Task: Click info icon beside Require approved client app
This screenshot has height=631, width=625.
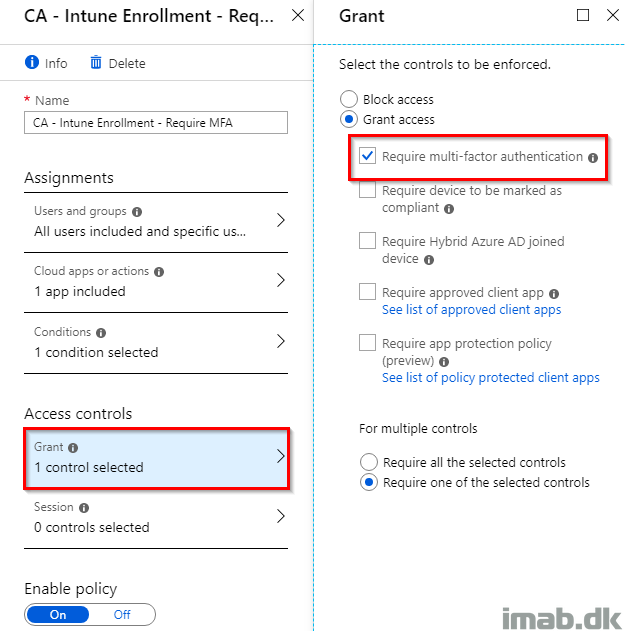Action: coord(554,294)
